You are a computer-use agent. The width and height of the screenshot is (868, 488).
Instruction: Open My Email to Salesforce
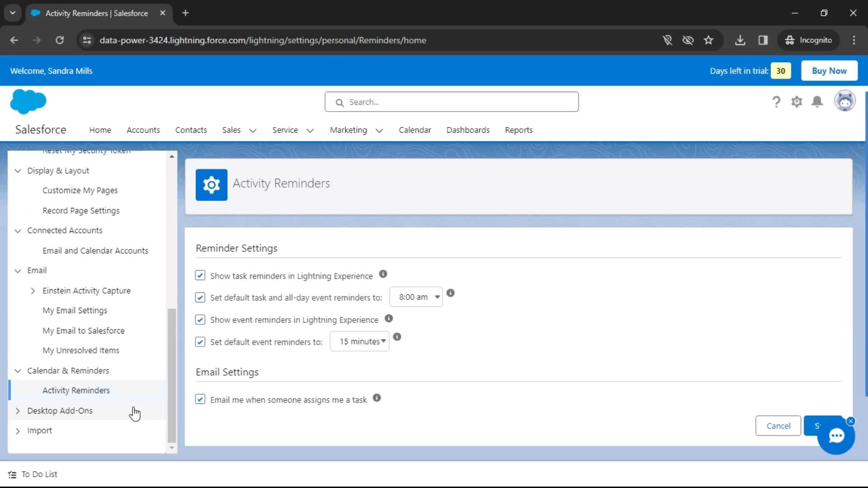point(84,331)
